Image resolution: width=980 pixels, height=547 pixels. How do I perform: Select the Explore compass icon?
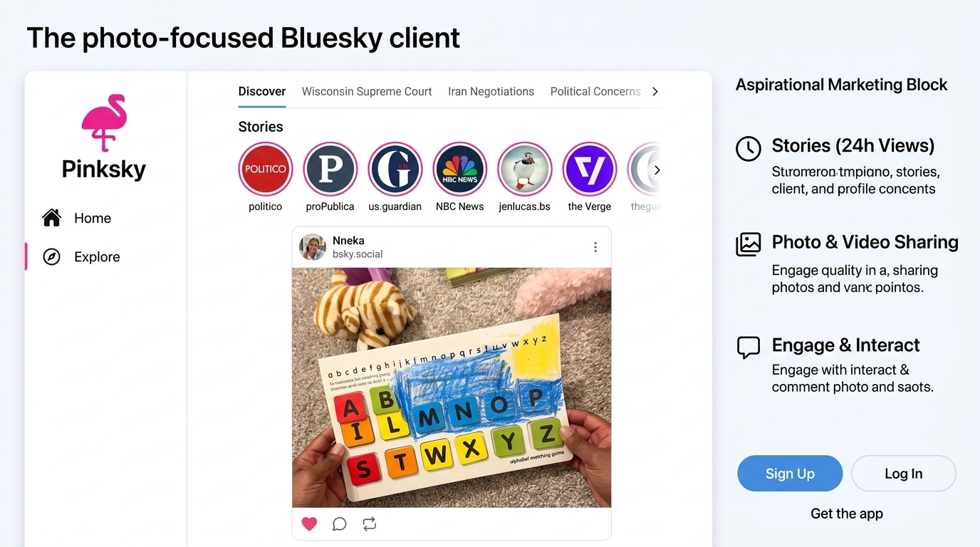pos(52,257)
